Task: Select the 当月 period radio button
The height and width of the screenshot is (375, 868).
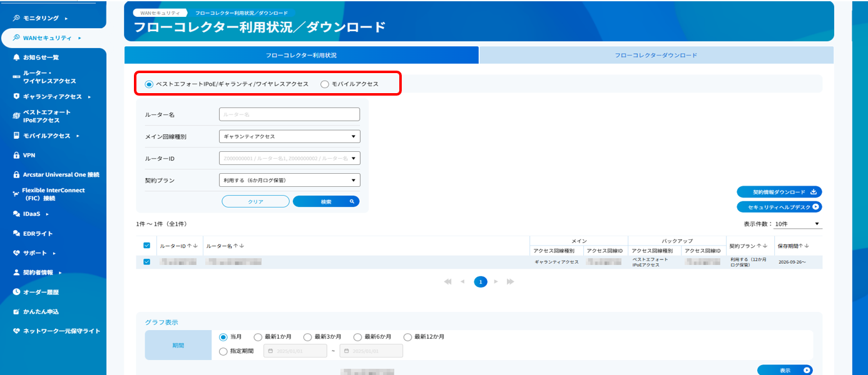Action: point(223,337)
